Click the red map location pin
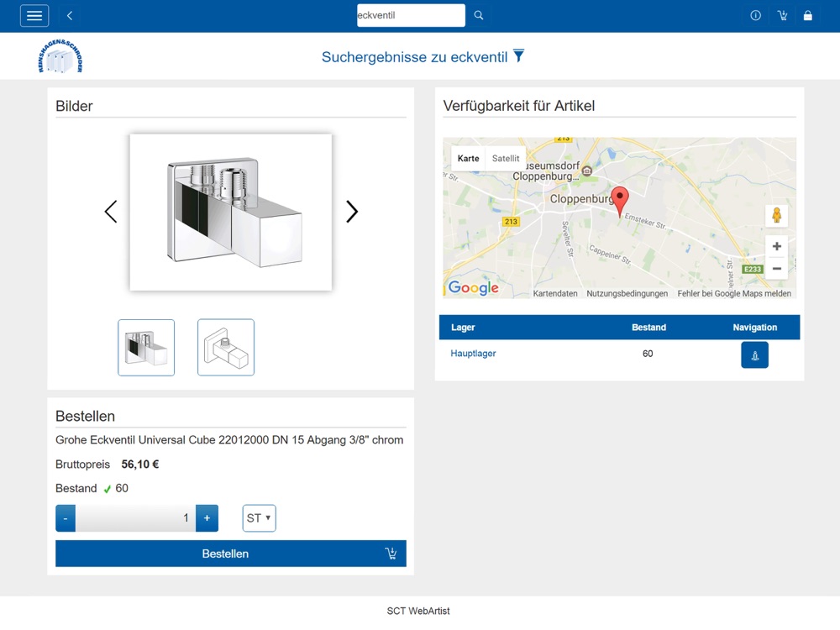This screenshot has width=840, height=630. (620, 202)
